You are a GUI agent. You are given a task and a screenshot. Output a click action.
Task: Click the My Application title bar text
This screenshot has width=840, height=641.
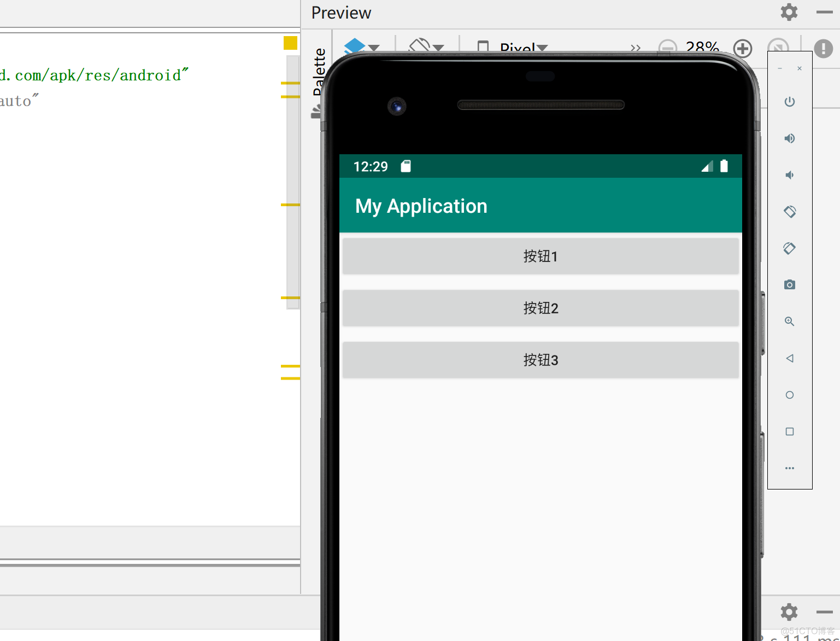click(x=421, y=206)
